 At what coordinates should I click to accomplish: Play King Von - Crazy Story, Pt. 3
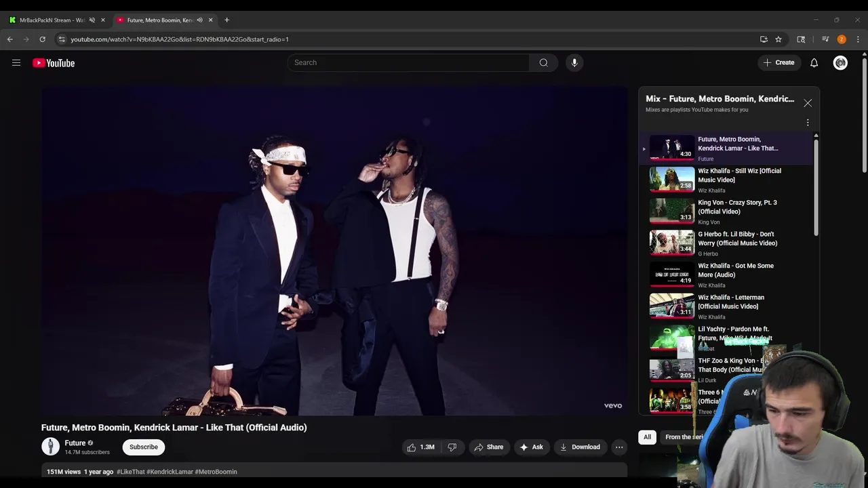726,212
